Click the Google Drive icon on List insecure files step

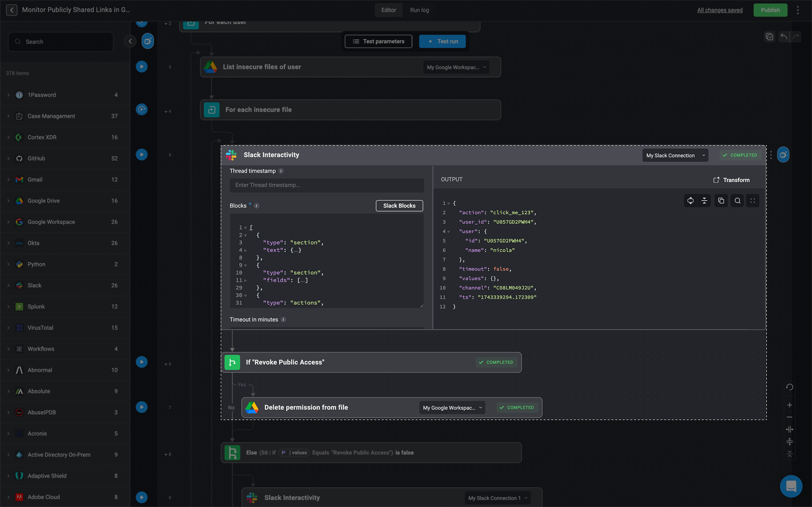[210, 67]
